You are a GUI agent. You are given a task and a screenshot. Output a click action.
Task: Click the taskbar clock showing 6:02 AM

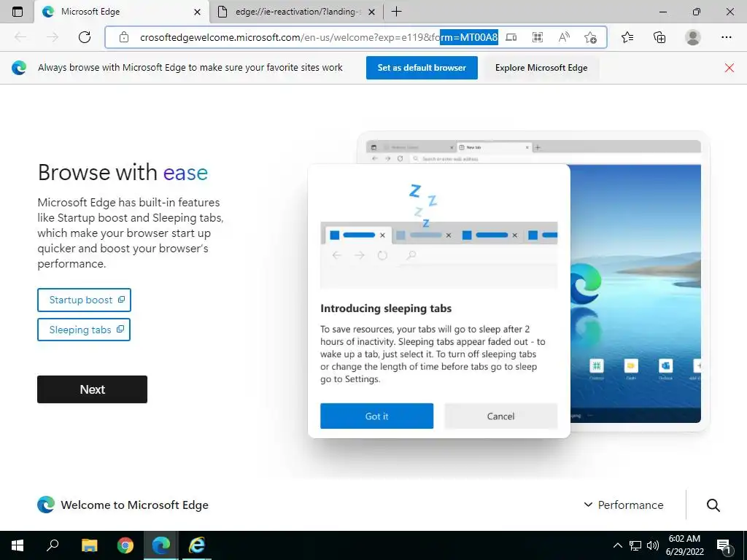684,545
